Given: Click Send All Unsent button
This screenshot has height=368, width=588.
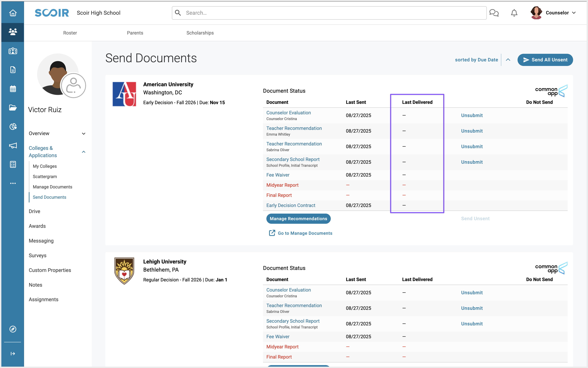Looking at the screenshot, I should 545,60.
